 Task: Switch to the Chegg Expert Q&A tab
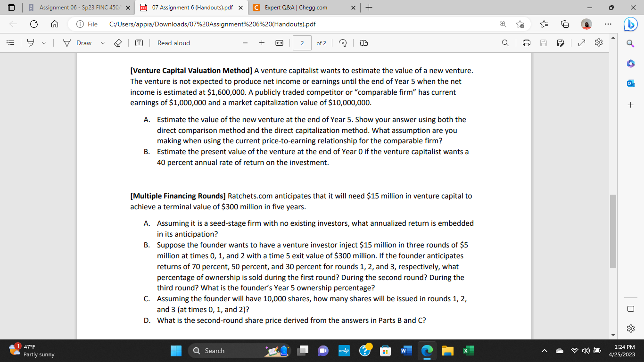pyautogui.click(x=292, y=8)
